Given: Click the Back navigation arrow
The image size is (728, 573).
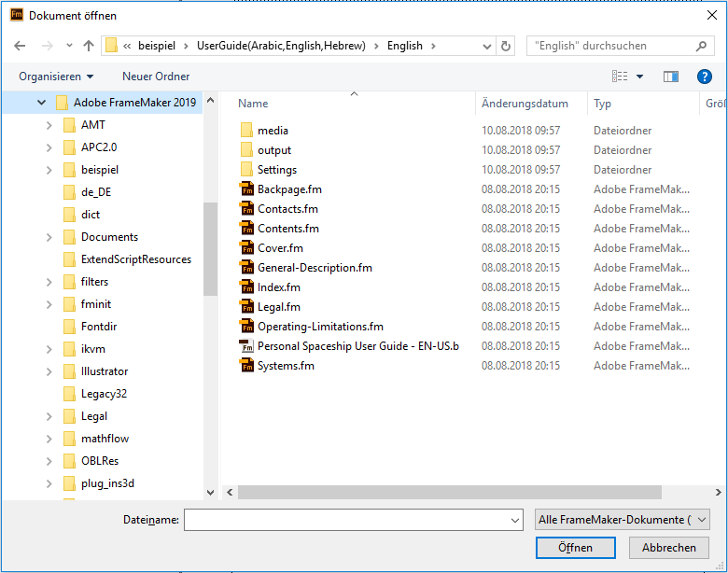Looking at the screenshot, I should point(20,46).
